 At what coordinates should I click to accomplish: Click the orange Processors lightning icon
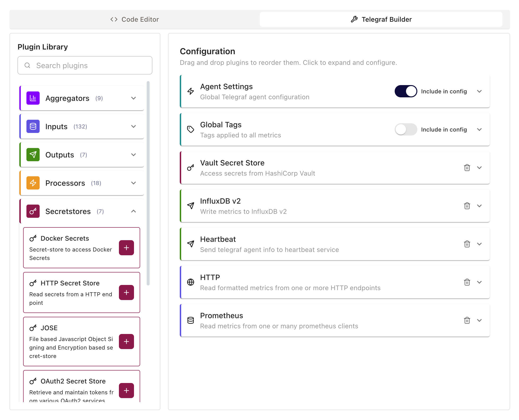coord(33,183)
